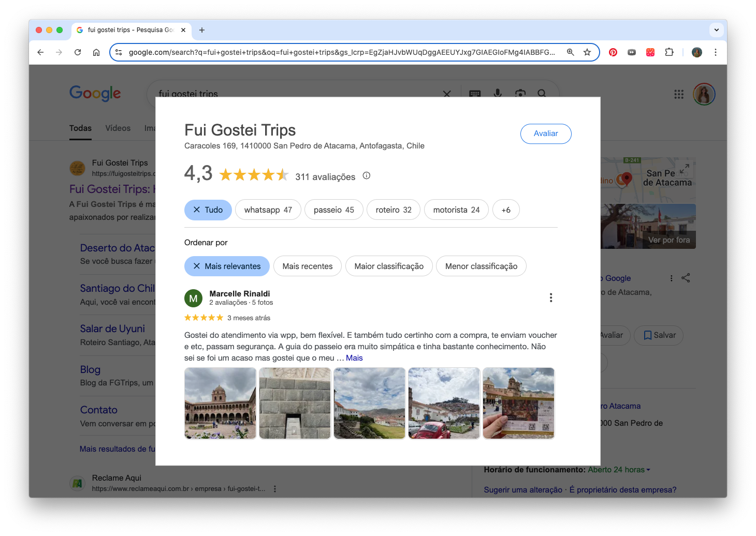Expand the +6 more topics chip
The width and height of the screenshot is (756, 536).
(505, 210)
